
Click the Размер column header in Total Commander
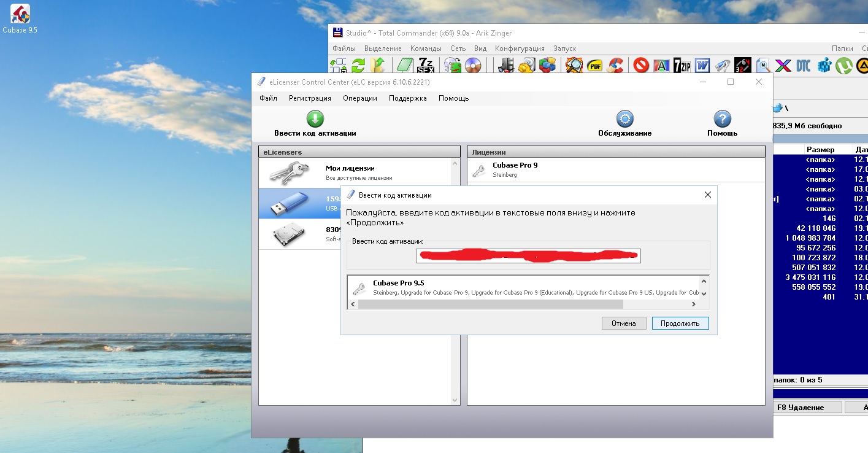pos(820,150)
